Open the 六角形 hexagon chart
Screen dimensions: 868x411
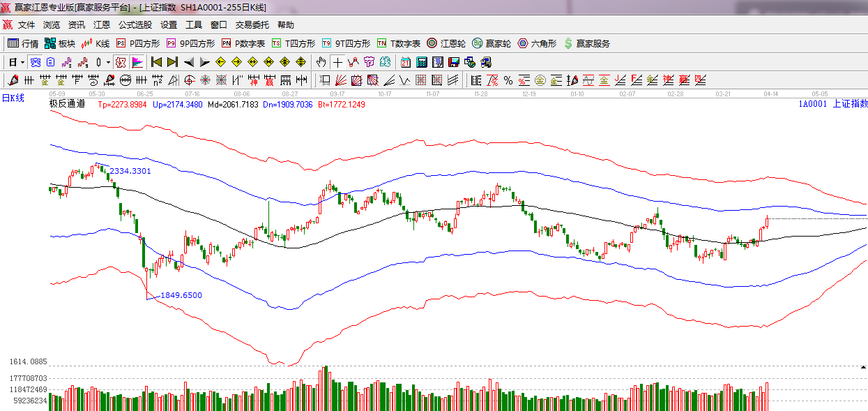pos(537,43)
